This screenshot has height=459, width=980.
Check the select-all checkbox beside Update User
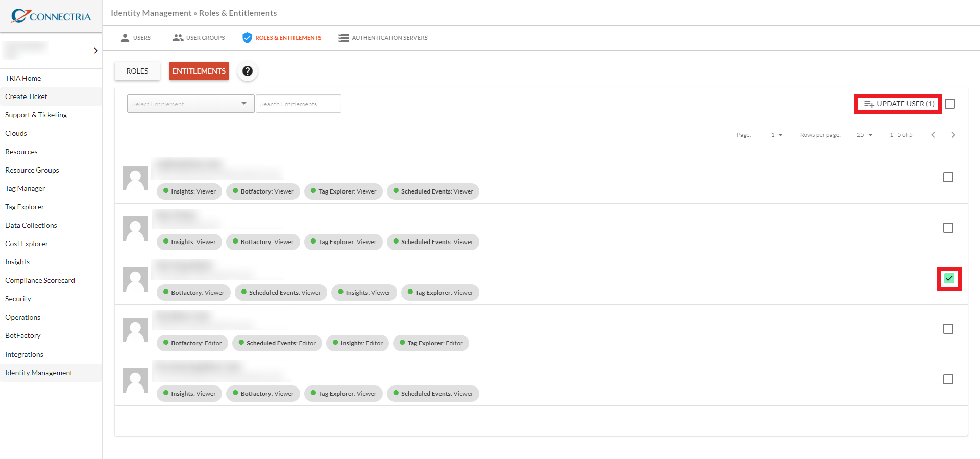click(950, 104)
